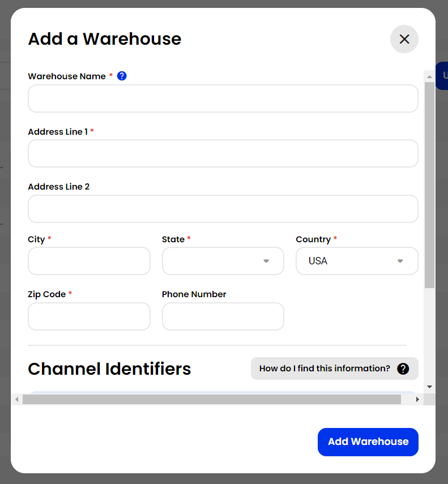
Task: Select the Address Line 1 field
Action: coord(223,153)
